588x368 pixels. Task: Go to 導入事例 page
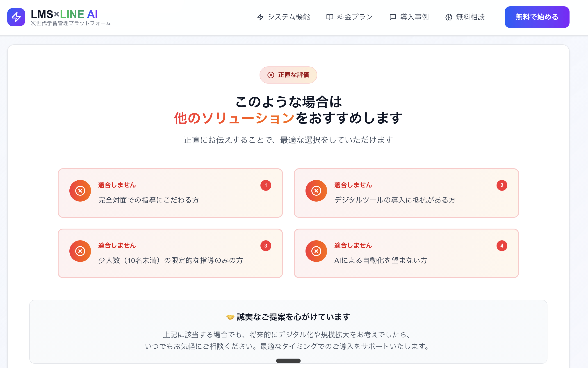[x=414, y=17]
